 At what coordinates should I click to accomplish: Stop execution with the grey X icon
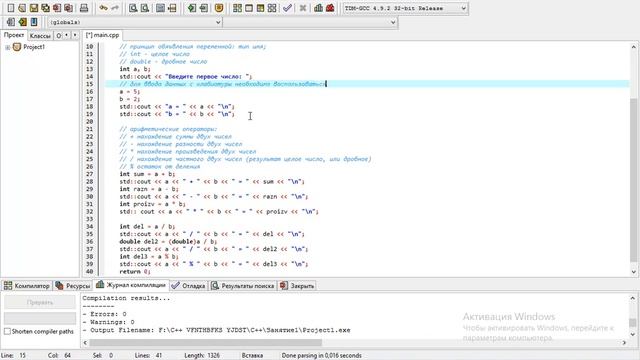click(x=303, y=8)
